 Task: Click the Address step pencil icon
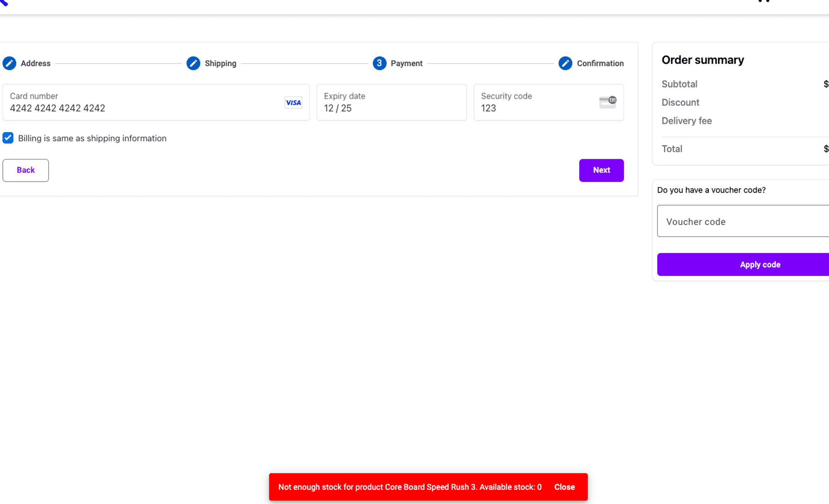(9, 63)
